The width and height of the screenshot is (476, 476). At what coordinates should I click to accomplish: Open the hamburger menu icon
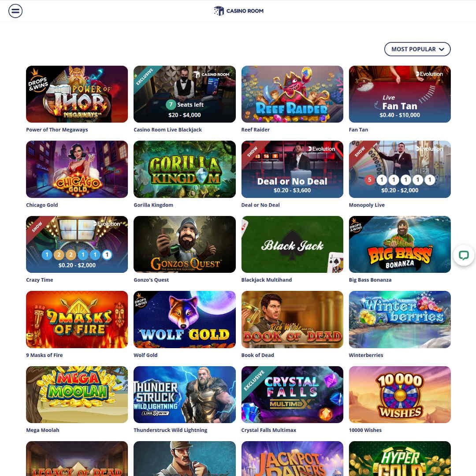15,11
